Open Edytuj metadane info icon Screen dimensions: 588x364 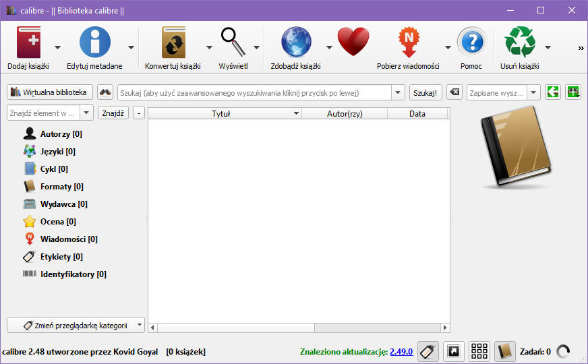tap(94, 42)
